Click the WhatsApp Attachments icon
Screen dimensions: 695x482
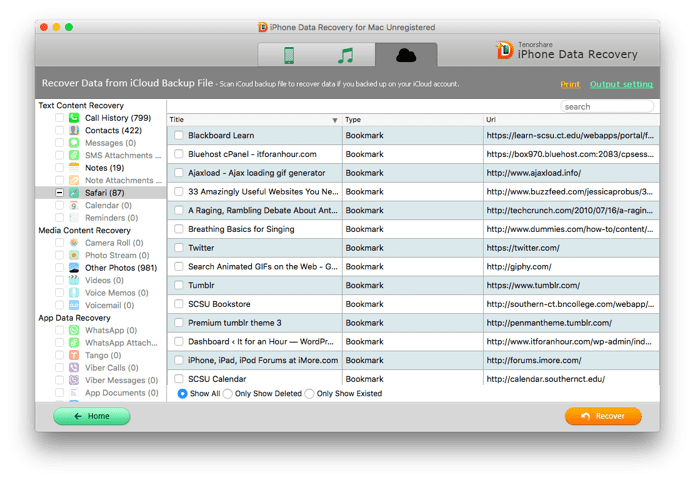pos(74,343)
